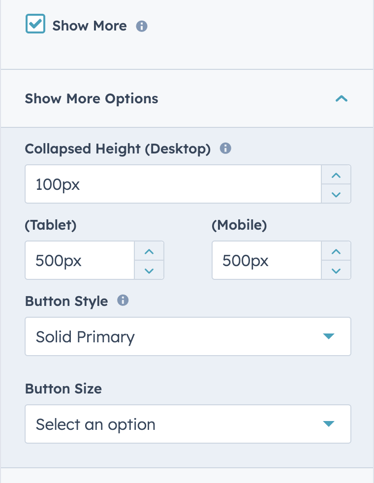
Task: Click the Solid Primary dropdown arrow
Action: (x=329, y=336)
